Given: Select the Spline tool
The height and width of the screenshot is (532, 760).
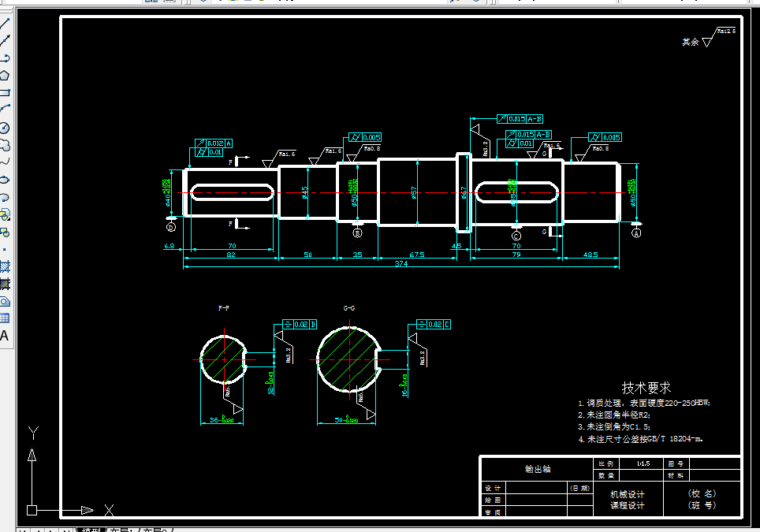Looking at the screenshot, I should pos(5,162).
